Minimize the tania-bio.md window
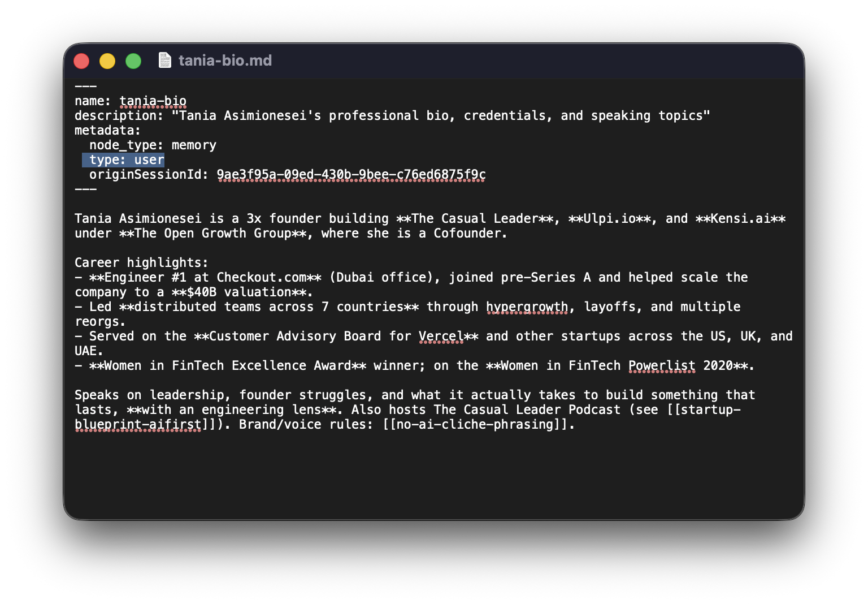This screenshot has width=868, height=604. tap(107, 61)
